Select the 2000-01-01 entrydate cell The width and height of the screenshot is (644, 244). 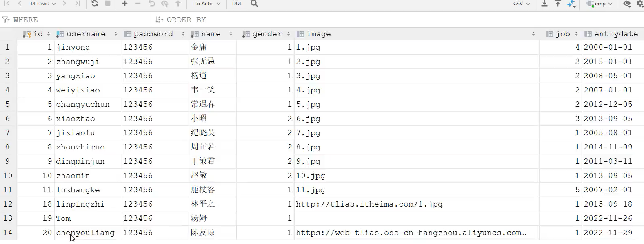[x=613, y=47]
